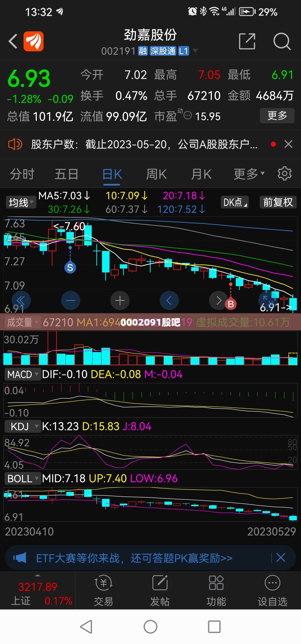Open the 交易 trade icon
Screen dimensions: 301x644
(x=103, y=591)
